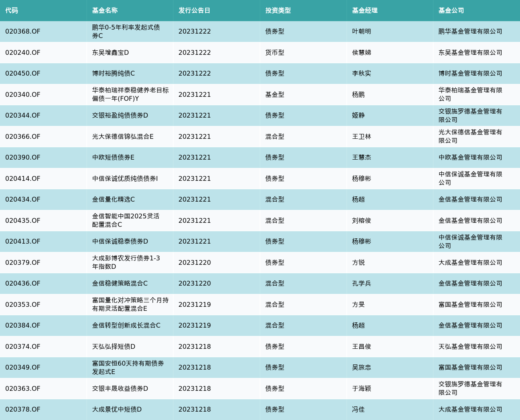This screenshot has height=420, width=520.
Task: Click company 东吴基金管理有限公司
Action: [470, 52]
